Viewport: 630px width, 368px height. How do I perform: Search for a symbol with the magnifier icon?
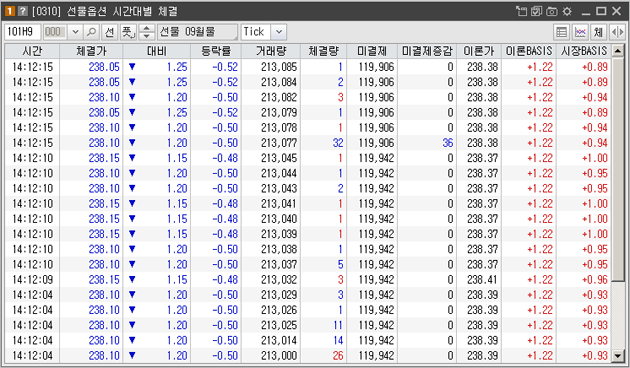92,32
